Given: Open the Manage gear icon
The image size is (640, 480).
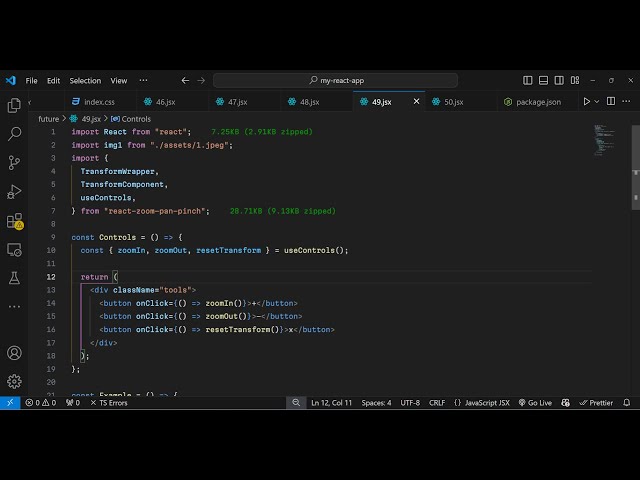Looking at the screenshot, I should pos(14,381).
